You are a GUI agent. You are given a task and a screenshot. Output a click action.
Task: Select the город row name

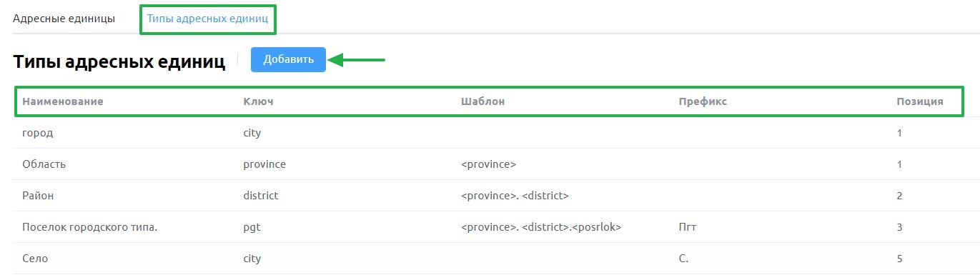point(38,133)
